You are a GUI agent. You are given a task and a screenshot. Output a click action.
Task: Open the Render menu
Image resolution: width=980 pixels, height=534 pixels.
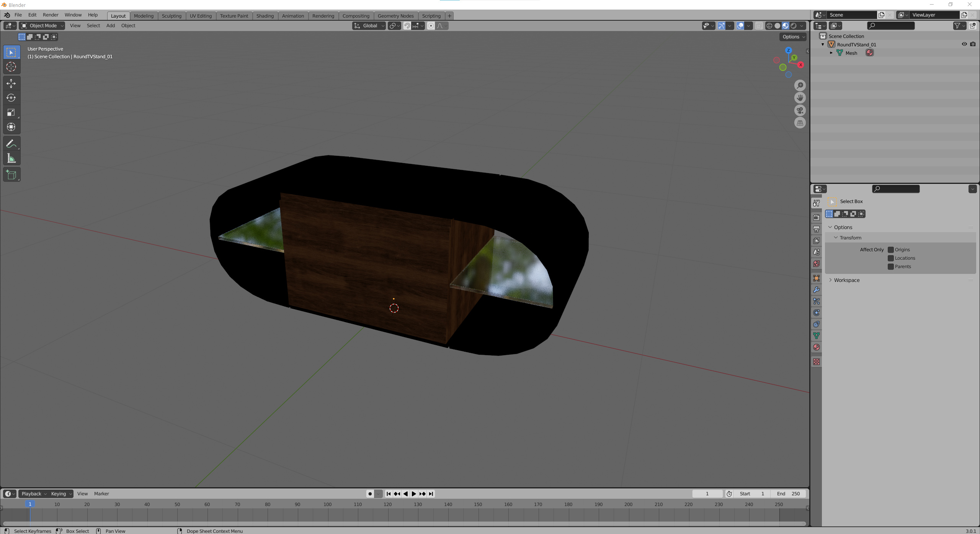pos(51,15)
